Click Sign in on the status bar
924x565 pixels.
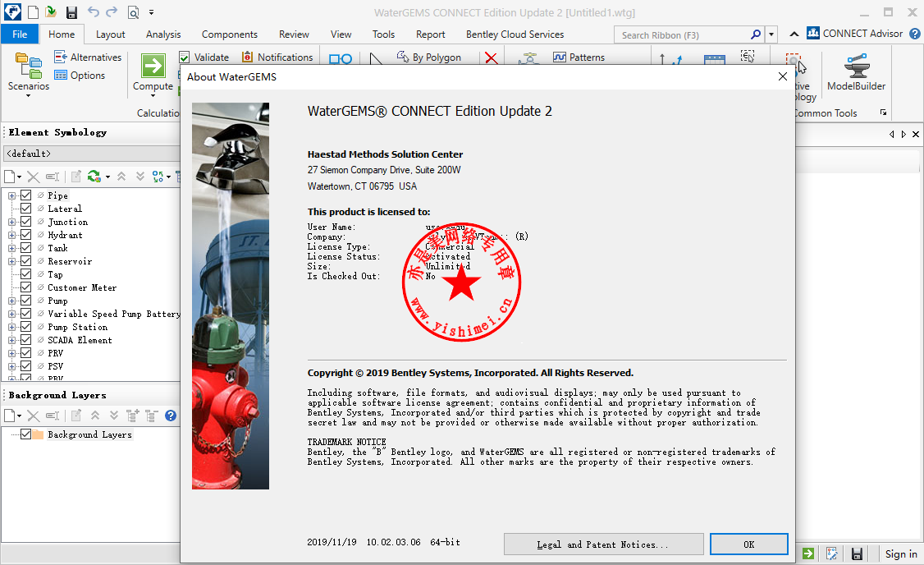pos(901,554)
